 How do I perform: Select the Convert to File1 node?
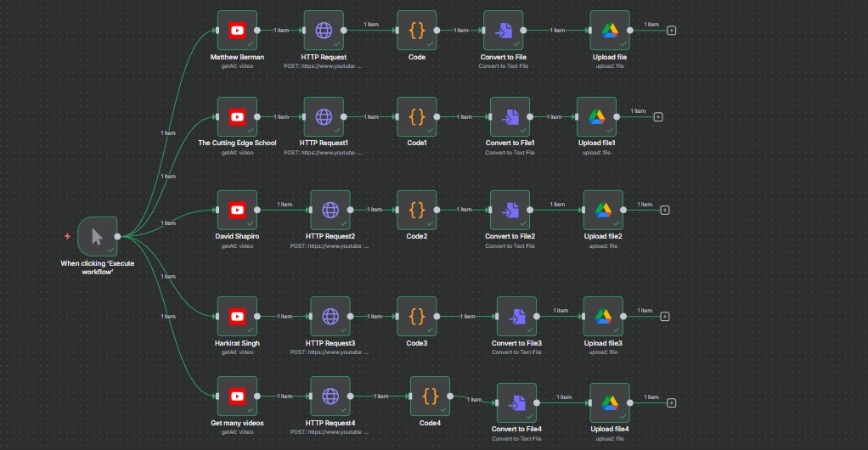(510, 117)
